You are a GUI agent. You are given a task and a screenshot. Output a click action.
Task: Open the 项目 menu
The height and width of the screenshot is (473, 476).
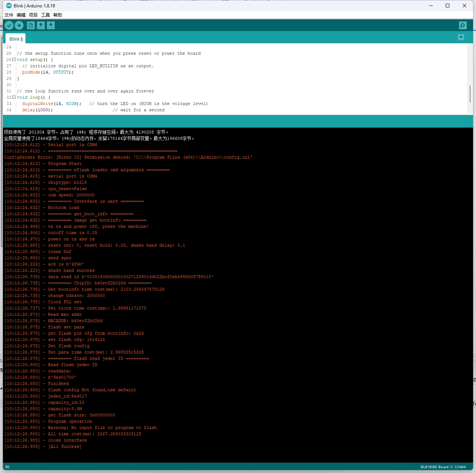33,15
